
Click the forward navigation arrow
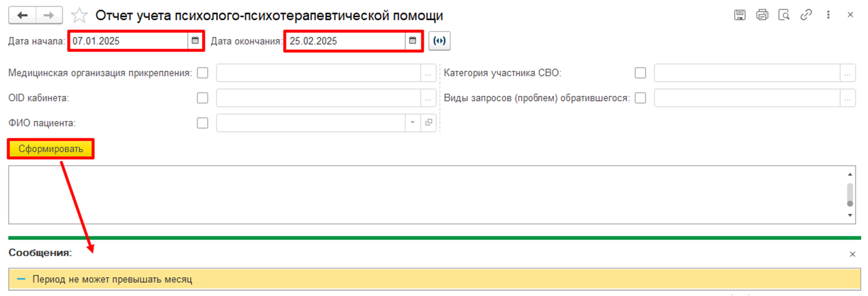point(49,16)
